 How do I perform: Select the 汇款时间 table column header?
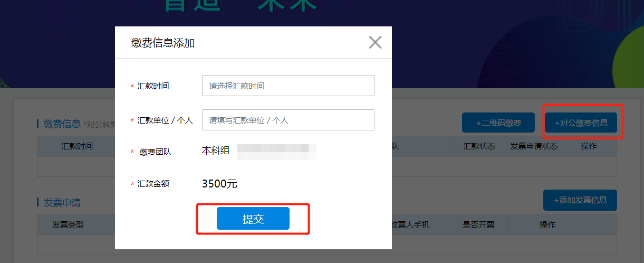coord(77,146)
